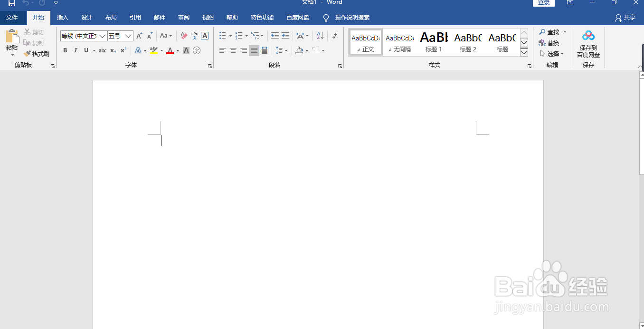Open paragraph settings dialog launcher
This screenshot has height=329, width=644.
click(x=340, y=66)
